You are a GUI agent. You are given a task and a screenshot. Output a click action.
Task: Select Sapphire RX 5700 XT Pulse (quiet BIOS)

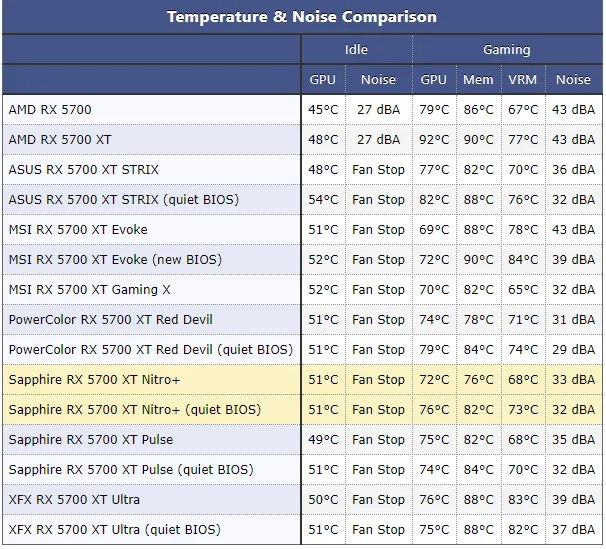click(130, 469)
